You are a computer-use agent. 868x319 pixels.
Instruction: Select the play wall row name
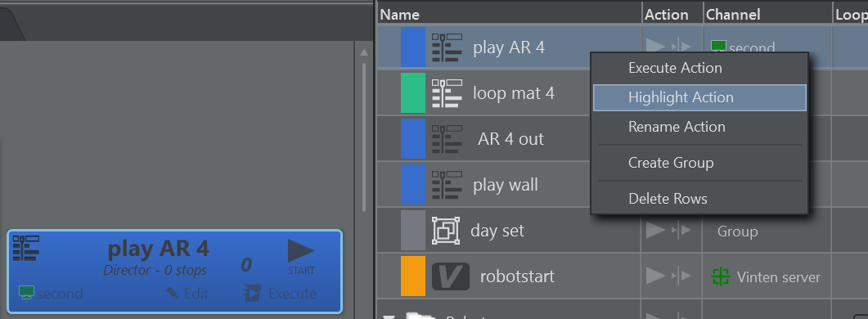pyautogui.click(x=506, y=184)
